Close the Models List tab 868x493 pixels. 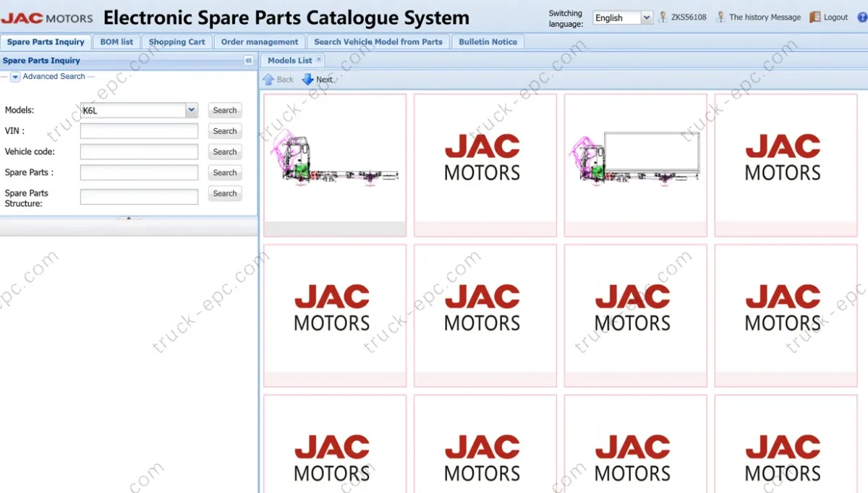[x=319, y=60]
